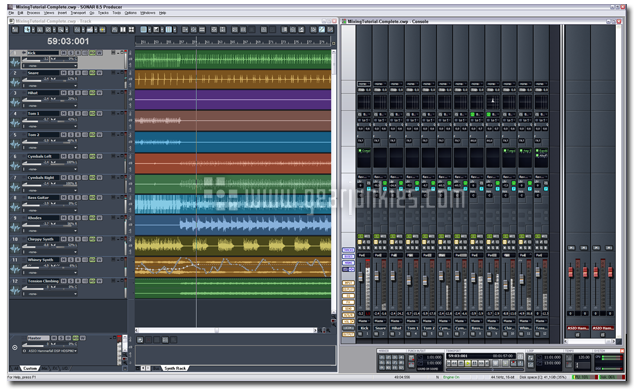Screen dimensions: 634x391
Task: Click the Tension Climbing track waveform icon
Action: pos(15,290)
